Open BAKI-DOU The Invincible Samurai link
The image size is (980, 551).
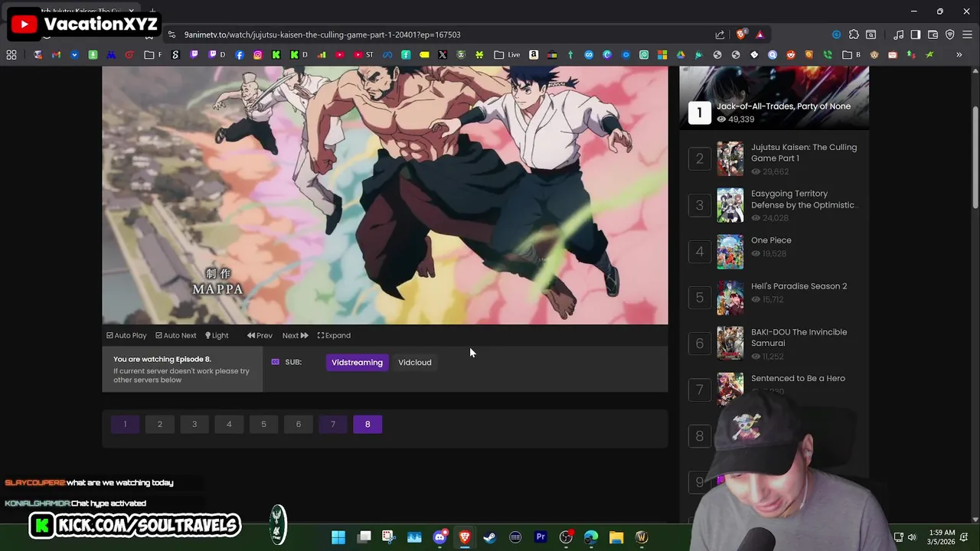(x=799, y=337)
